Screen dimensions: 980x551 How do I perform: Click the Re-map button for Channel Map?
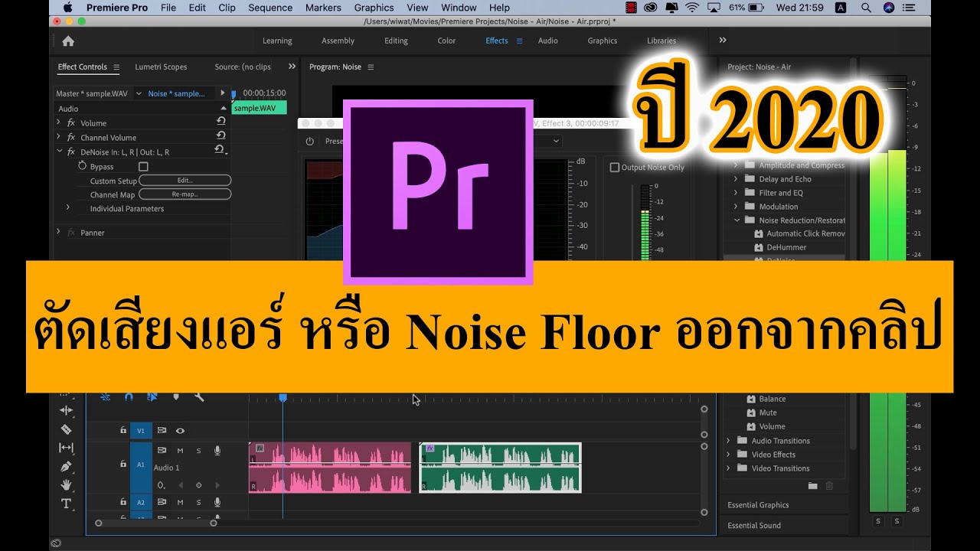click(185, 194)
